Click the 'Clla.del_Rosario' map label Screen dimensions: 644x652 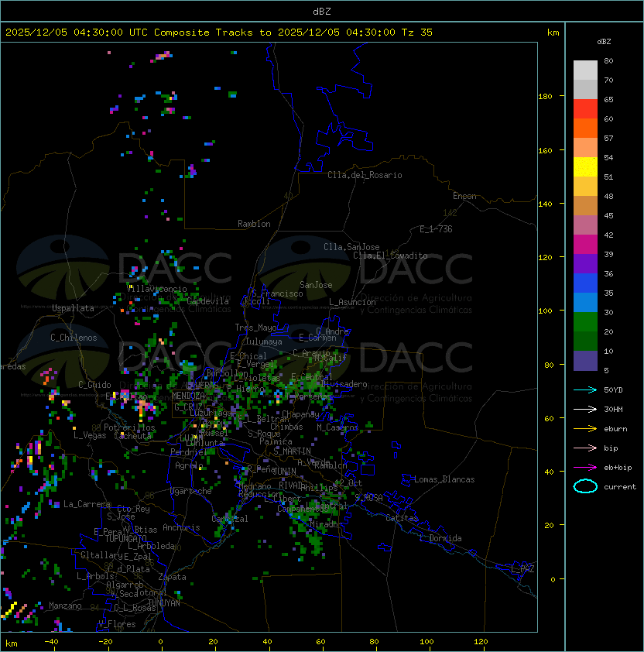pos(365,175)
